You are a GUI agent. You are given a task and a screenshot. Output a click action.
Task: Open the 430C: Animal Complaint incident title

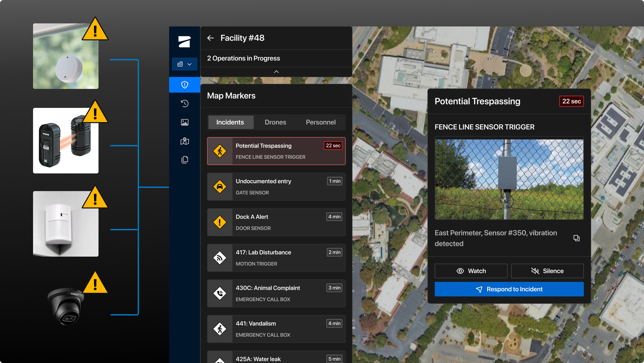[268, 288]
